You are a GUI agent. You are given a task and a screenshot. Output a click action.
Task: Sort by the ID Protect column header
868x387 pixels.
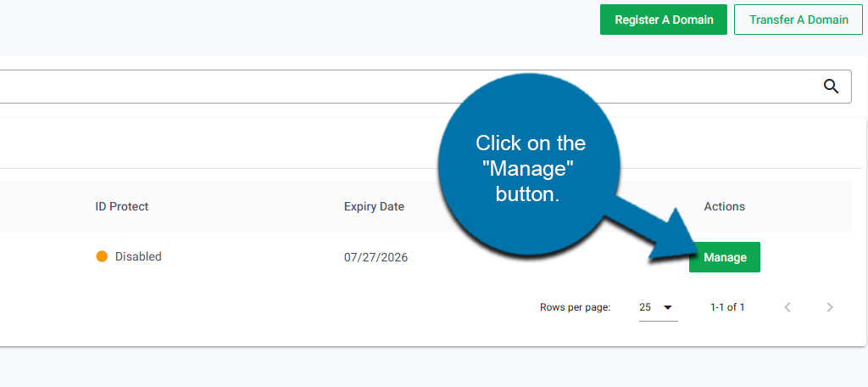click(122, 207)
